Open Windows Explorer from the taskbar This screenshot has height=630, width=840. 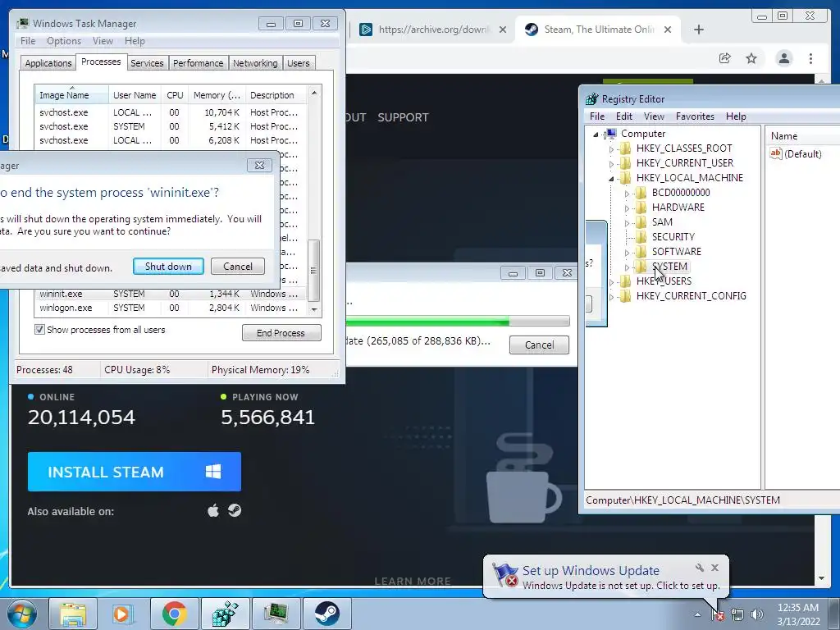(x=73, y=614)
